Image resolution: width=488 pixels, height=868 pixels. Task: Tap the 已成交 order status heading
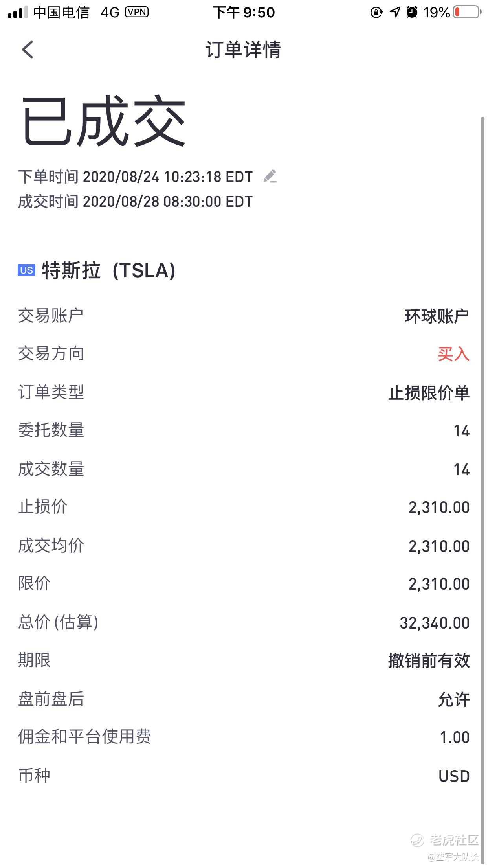click(103, 121)
